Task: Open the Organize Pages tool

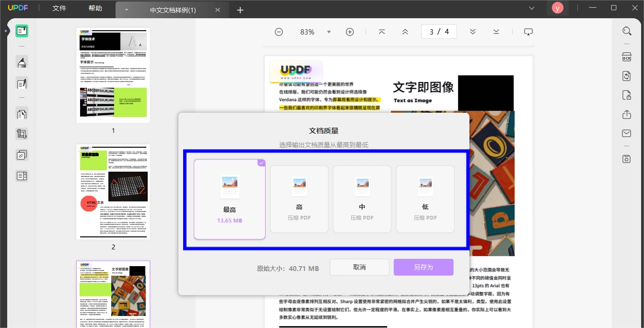Action: coord(22,114)
